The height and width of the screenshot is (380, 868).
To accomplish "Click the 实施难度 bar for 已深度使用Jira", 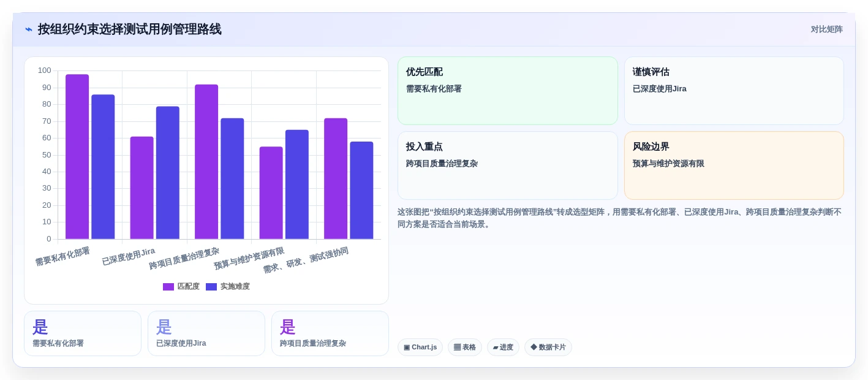I will pyautogui.click(x=168, y=173).
